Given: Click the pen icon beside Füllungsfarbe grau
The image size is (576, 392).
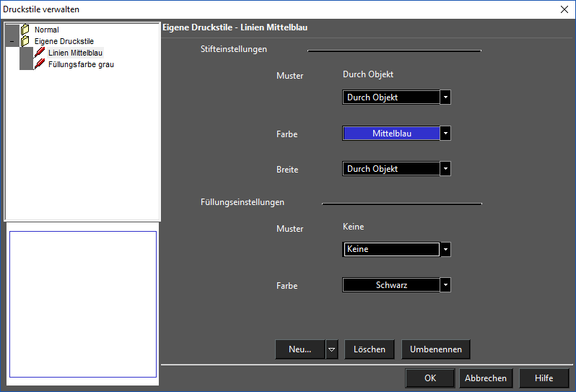Looking at the screenshot, I should (x=40, y=64).
